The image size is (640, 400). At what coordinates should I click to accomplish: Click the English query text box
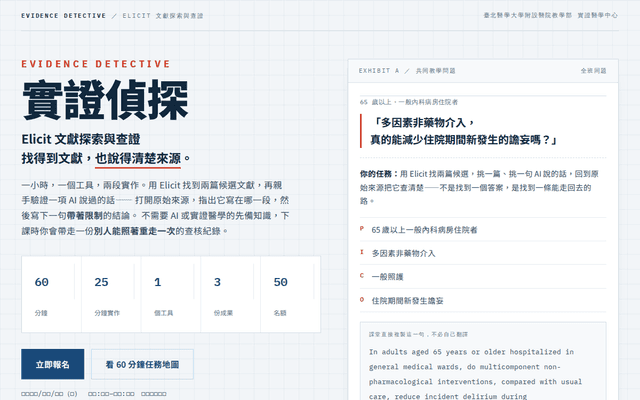(x=483, y=361)
